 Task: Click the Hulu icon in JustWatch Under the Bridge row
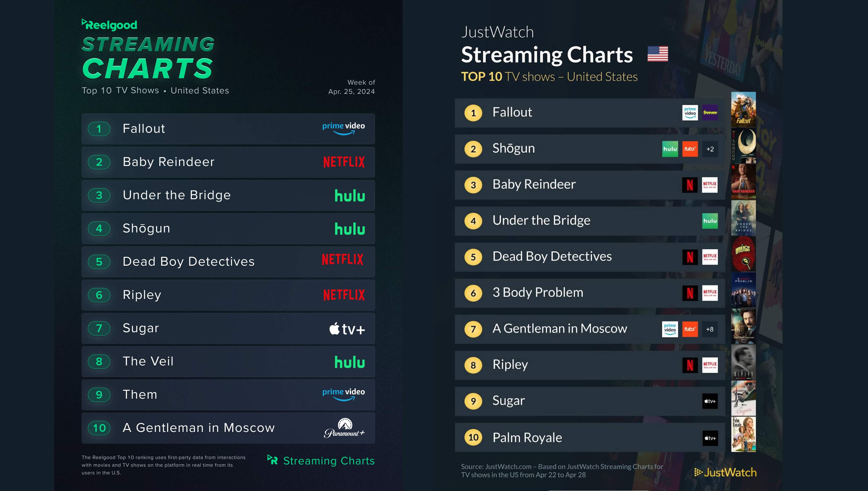coord(710,221)
